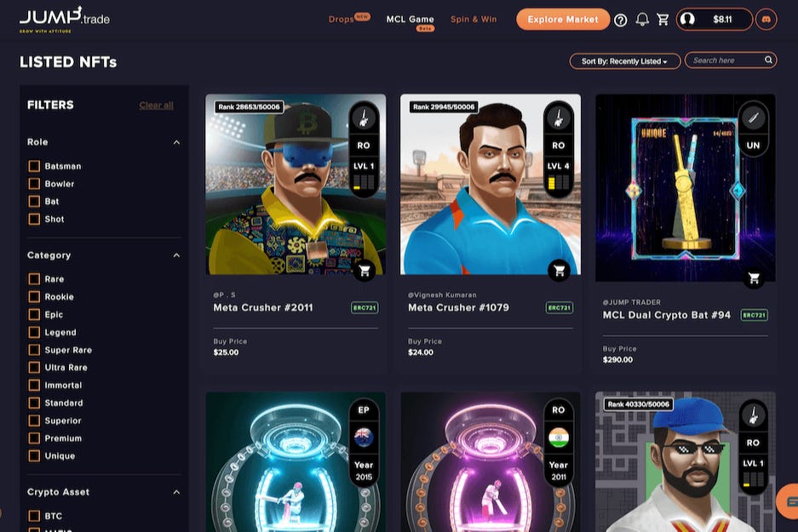798x532 pixels.
Task: Click batsman icon on Rank 40330 card
Action: 753,415
